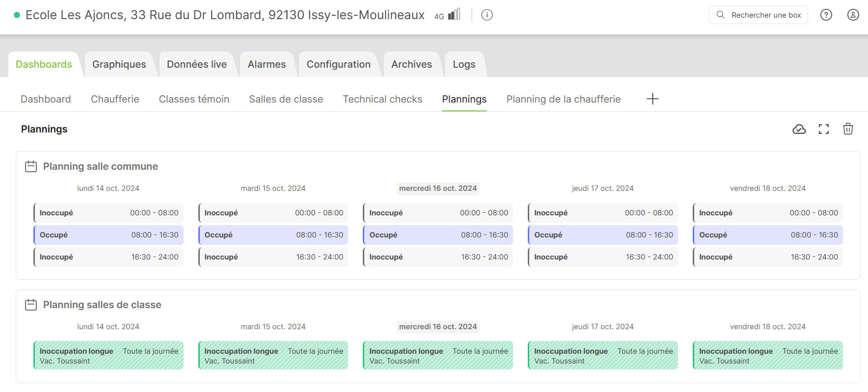This screenshot has width=868, height=392.
Task: Select the Dashboard sub-tab
Action: tap(46, 99)
